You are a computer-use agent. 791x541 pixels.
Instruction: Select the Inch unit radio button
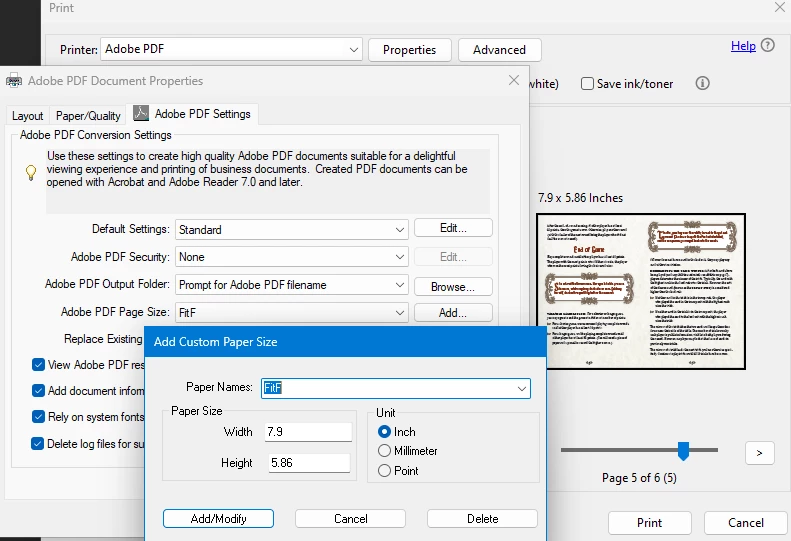click(384, 431)
